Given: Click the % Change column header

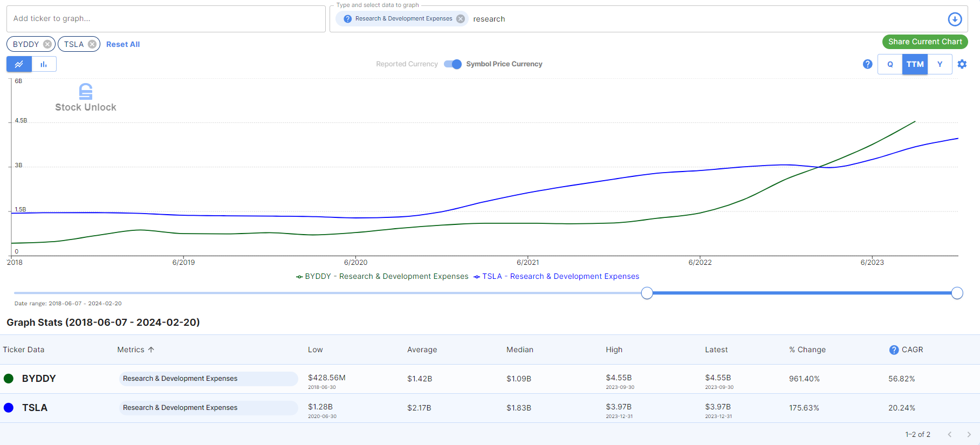Looking at the screenshot, I should click(x=807, y=350).
